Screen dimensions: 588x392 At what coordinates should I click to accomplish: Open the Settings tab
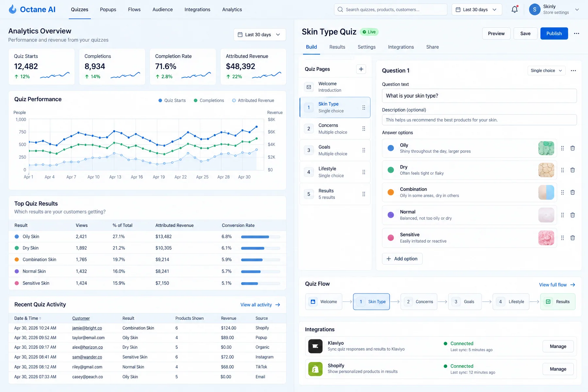tap(367, 47)
